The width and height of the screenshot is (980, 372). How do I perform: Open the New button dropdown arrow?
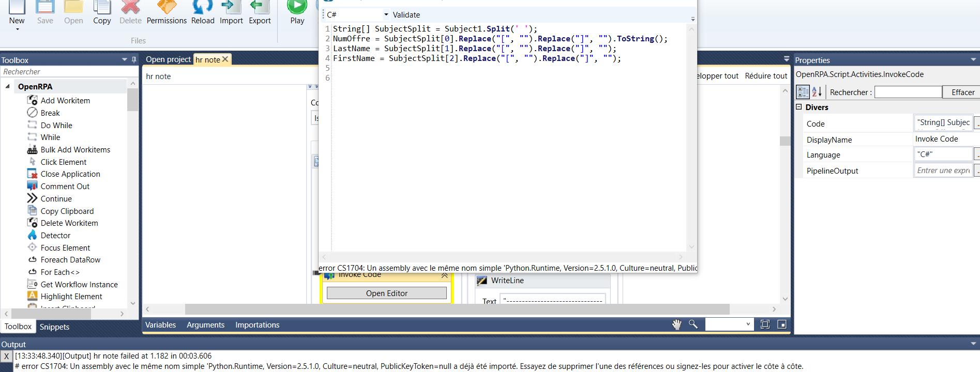[x=17, y=29]
